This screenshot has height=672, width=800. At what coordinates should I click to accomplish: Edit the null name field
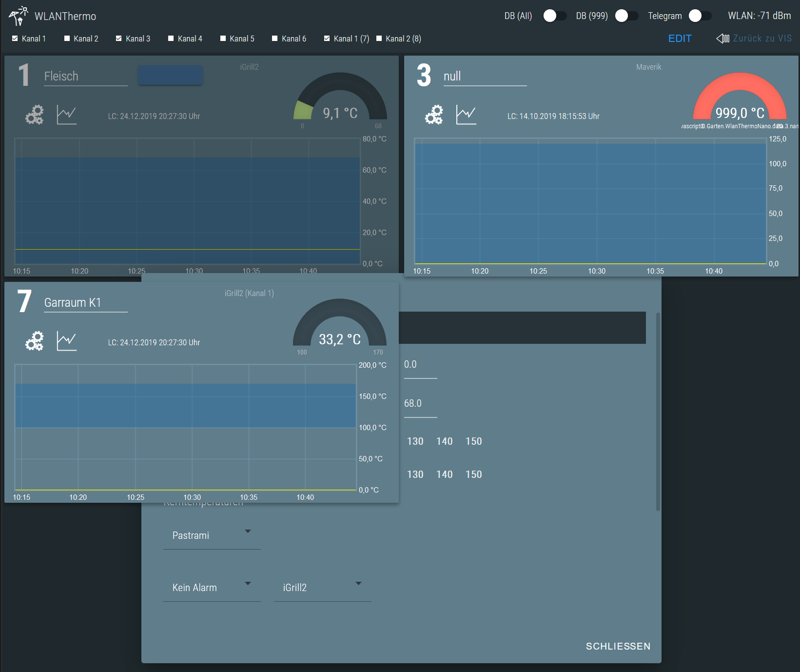485,77
